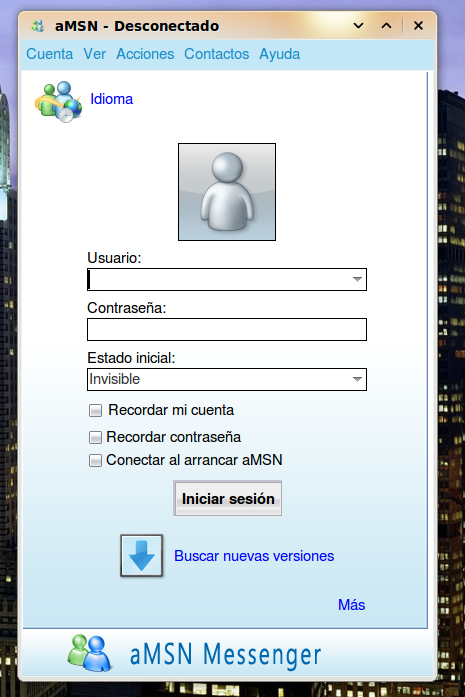Click the aMSN title bar app icon

pyautogui.click(x=38, y=26)
